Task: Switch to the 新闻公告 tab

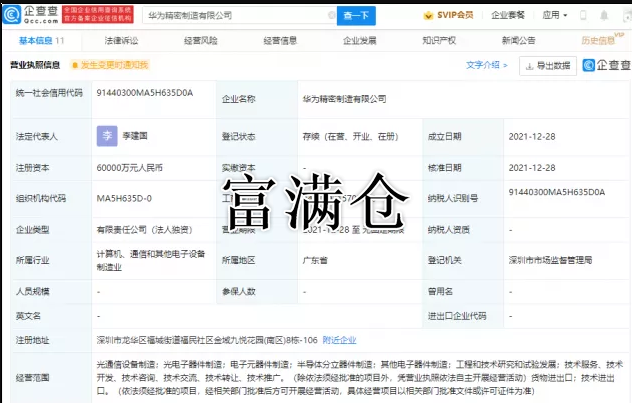Action: [x=518, y=40]
